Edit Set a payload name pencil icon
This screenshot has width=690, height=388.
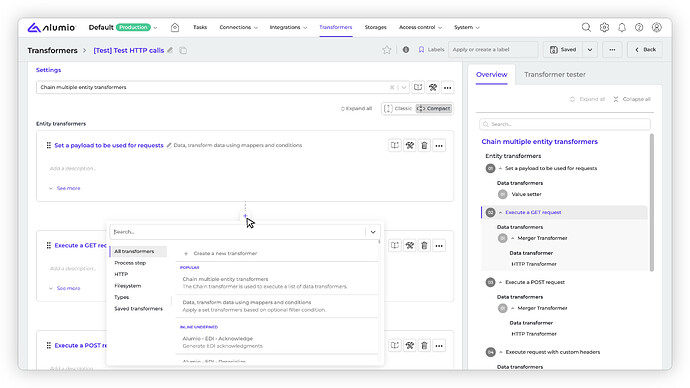point(169,145)
